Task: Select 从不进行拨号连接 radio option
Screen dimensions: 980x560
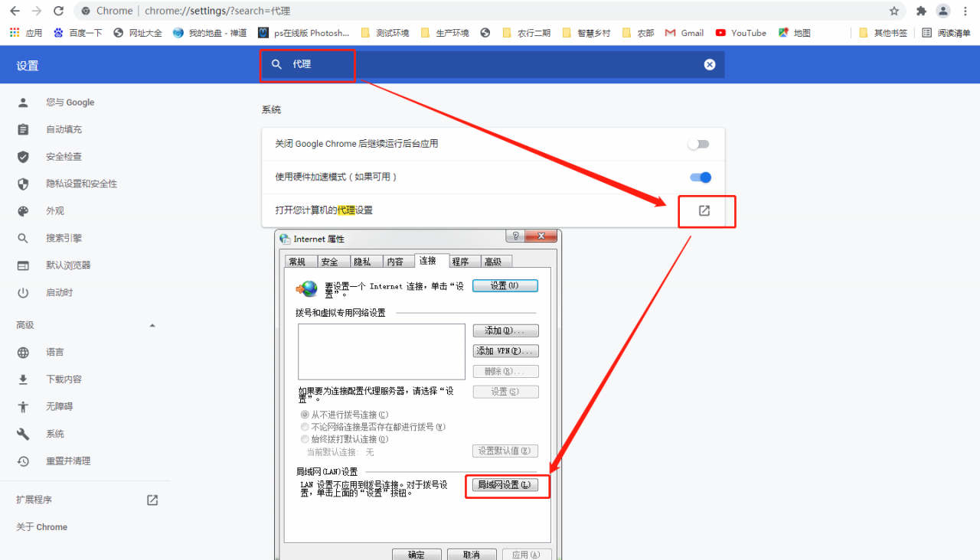Action: (305, 414)
